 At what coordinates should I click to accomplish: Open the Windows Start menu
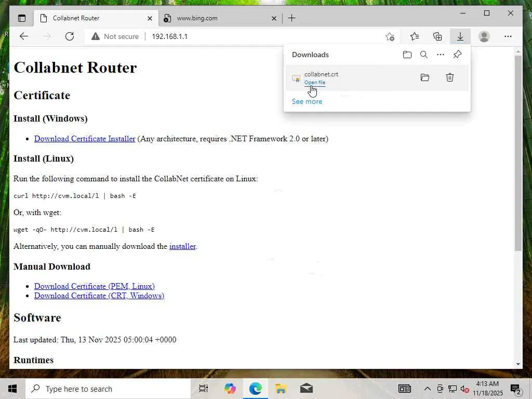12,389
